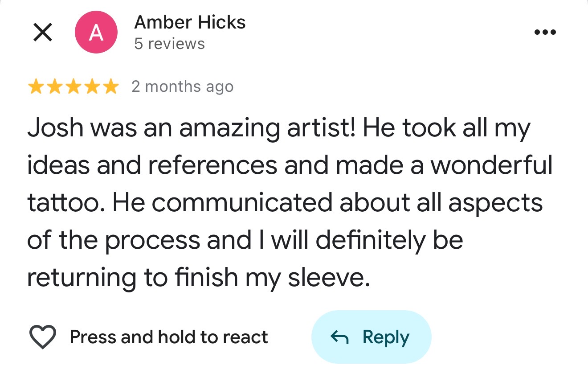Click the fifth yellow rating star

point(110,86)
